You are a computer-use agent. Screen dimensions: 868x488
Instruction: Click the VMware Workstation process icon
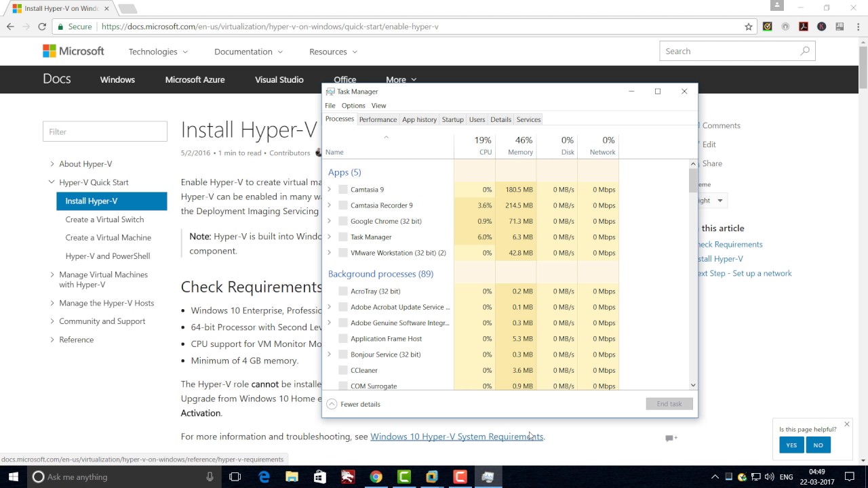[343, 253]
